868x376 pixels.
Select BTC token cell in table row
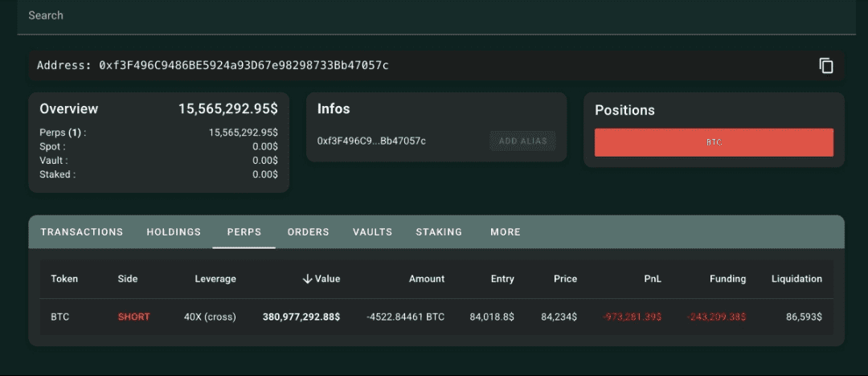click(59, 317)
